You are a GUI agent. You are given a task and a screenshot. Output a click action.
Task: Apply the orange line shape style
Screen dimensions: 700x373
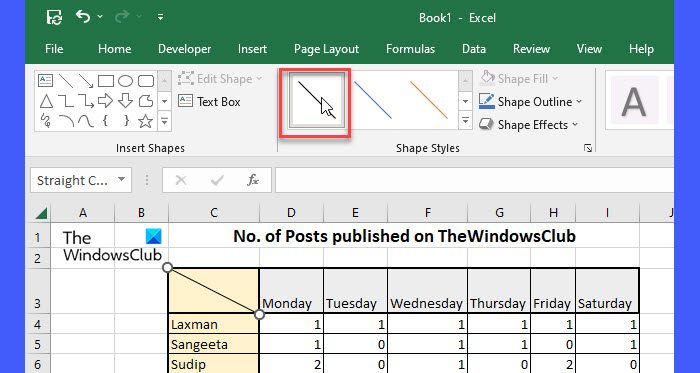click(429, 100)
